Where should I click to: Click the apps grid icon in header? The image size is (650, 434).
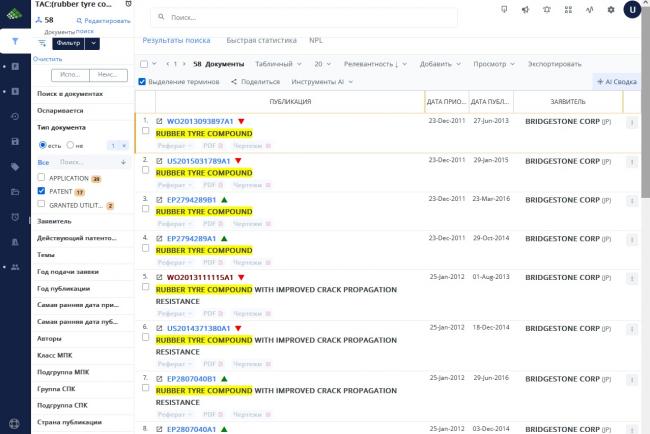[569, 10]
